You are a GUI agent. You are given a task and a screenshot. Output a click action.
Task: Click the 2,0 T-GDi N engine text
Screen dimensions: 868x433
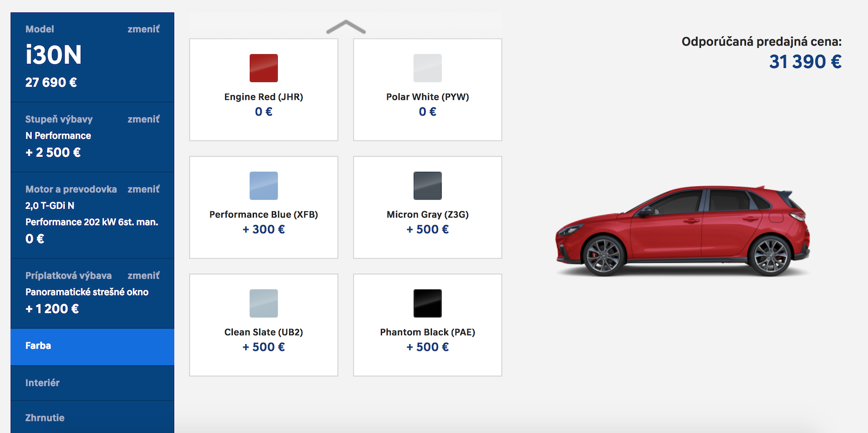point(50,206)
